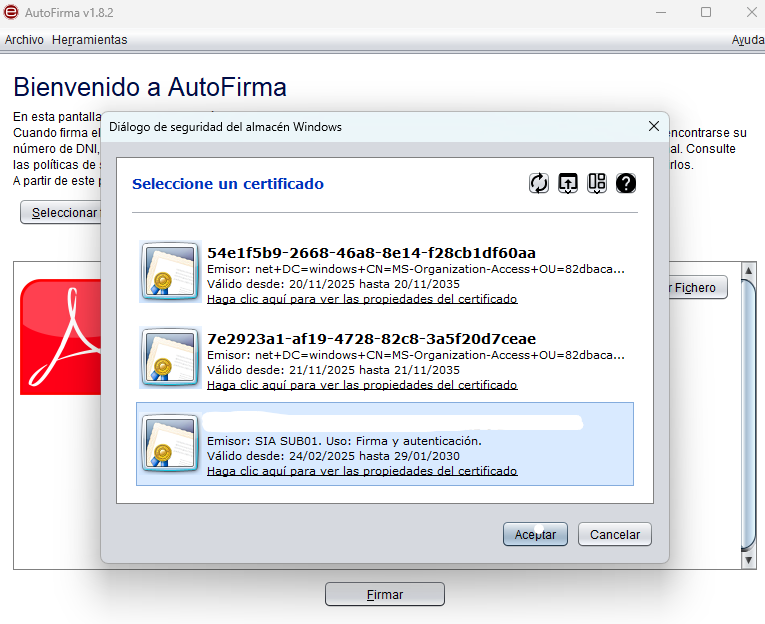The width and height of the screenshot is (765, 624).
Task: Click the Cancelar button
Action: coord(615,534)
